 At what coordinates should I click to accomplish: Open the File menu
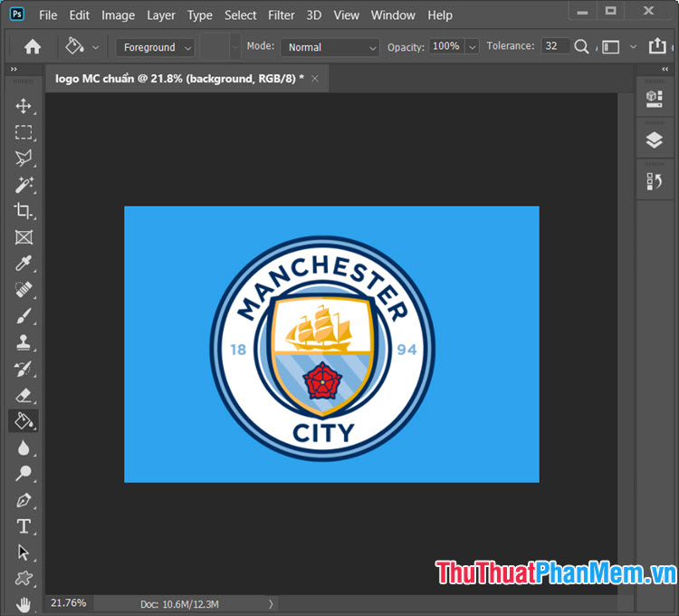pyautogui.click(x=48, y=15)
